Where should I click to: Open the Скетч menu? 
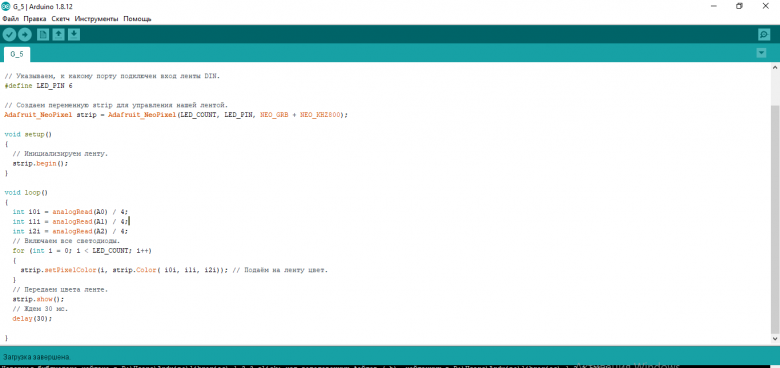[61, 19]
